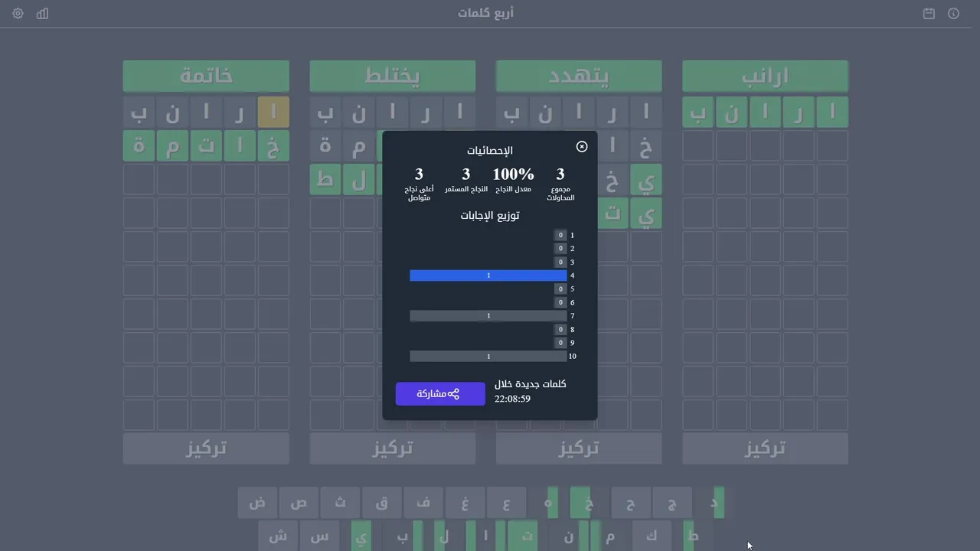
Task: Tap the ه key on keyboard
Action: (x=547, y=503)
